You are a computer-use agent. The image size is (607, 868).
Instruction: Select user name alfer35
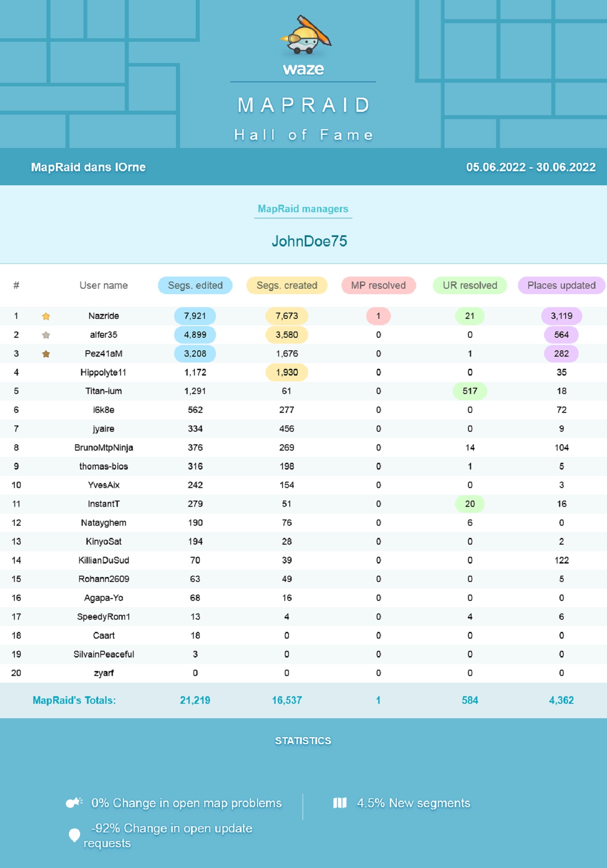point(103,335)
